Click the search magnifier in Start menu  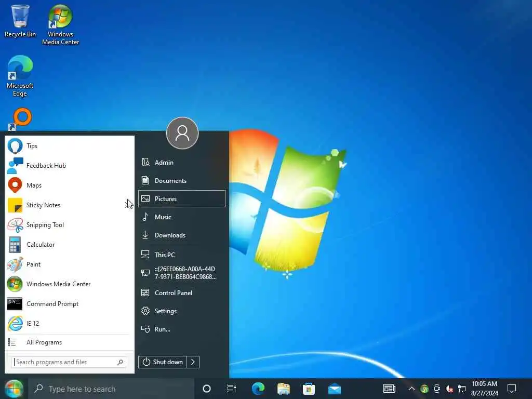pos(120,362)
